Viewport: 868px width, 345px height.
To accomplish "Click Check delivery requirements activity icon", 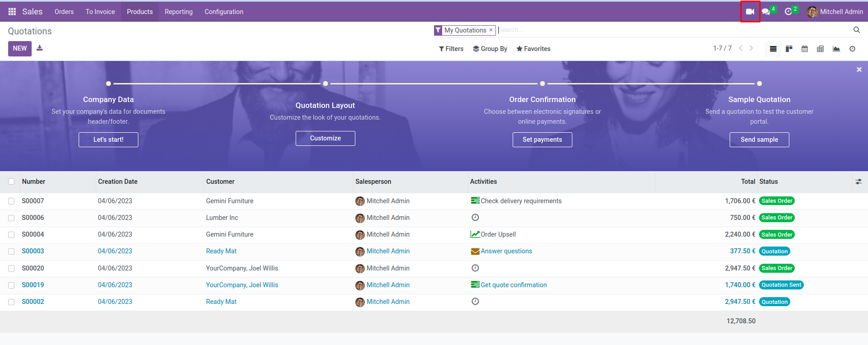I will (475, 201).
